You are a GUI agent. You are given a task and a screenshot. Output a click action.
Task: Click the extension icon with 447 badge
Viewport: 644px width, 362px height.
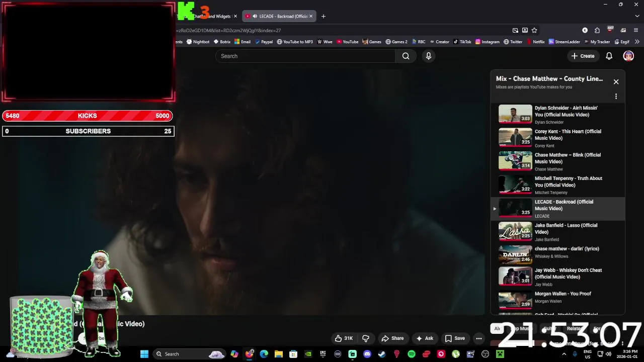point(610,30)
